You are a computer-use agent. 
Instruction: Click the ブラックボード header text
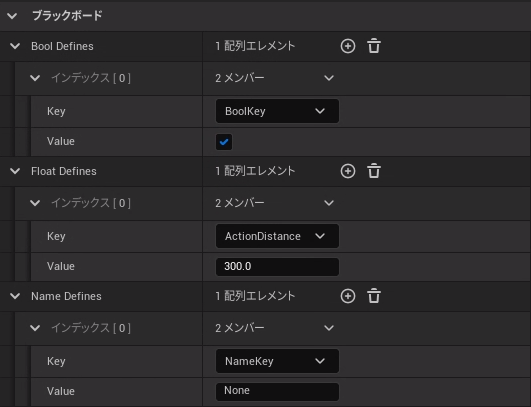point(67,16)
